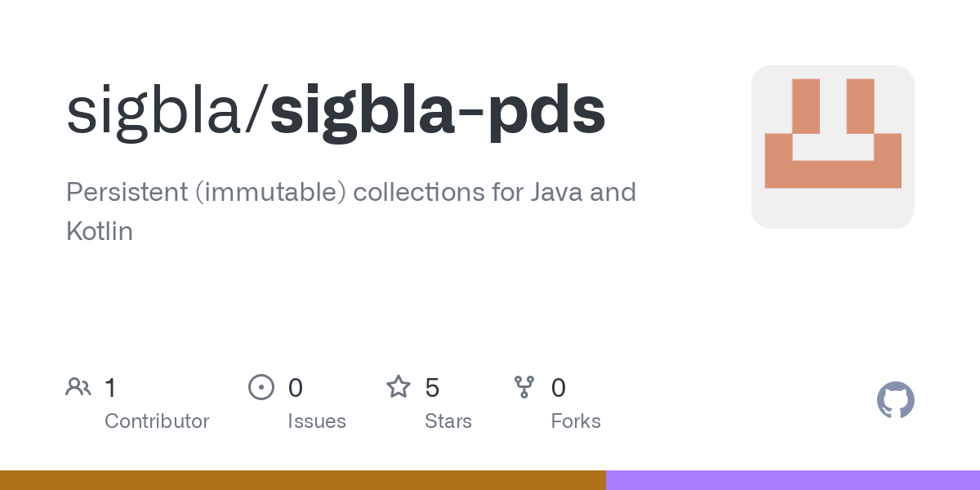The width and height of the screenshot is (980, 490).
Task: Click the Contributor label
Action: pyautogui.click(x=157, y=421)
